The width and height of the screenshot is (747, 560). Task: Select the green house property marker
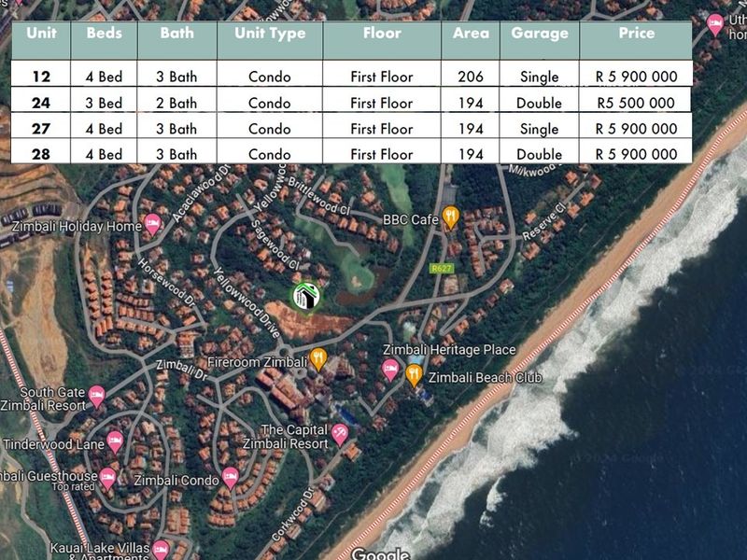pos(305,297)
